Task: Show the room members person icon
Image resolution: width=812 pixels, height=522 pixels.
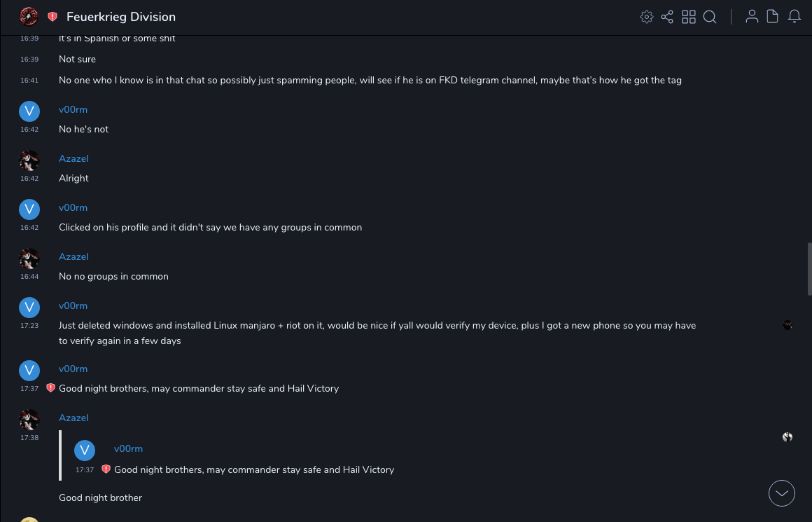Action: click(x=752, y=17)
